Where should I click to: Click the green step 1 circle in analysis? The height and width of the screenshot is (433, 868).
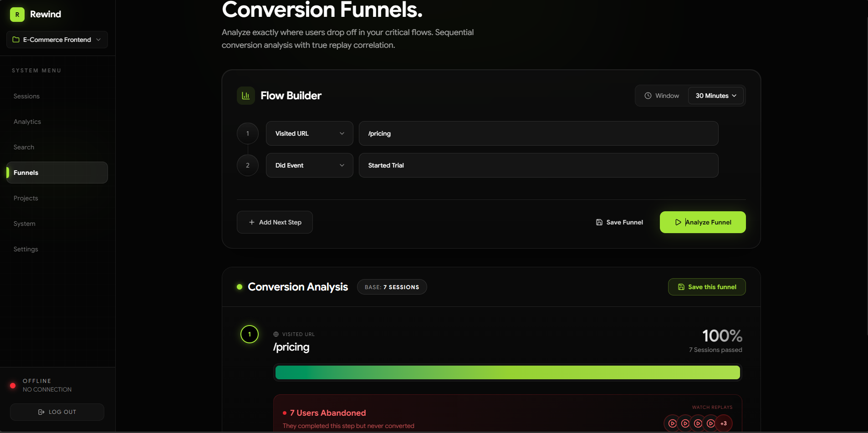(250, 334)
